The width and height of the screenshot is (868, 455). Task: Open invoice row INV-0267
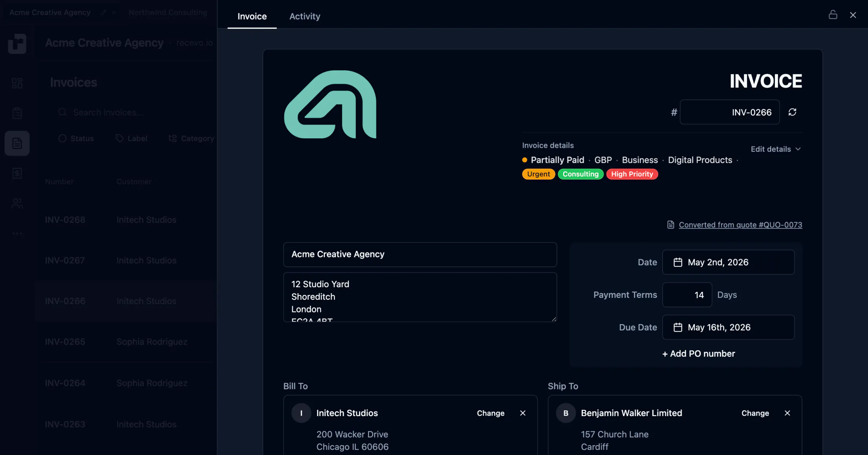(126, 260)
